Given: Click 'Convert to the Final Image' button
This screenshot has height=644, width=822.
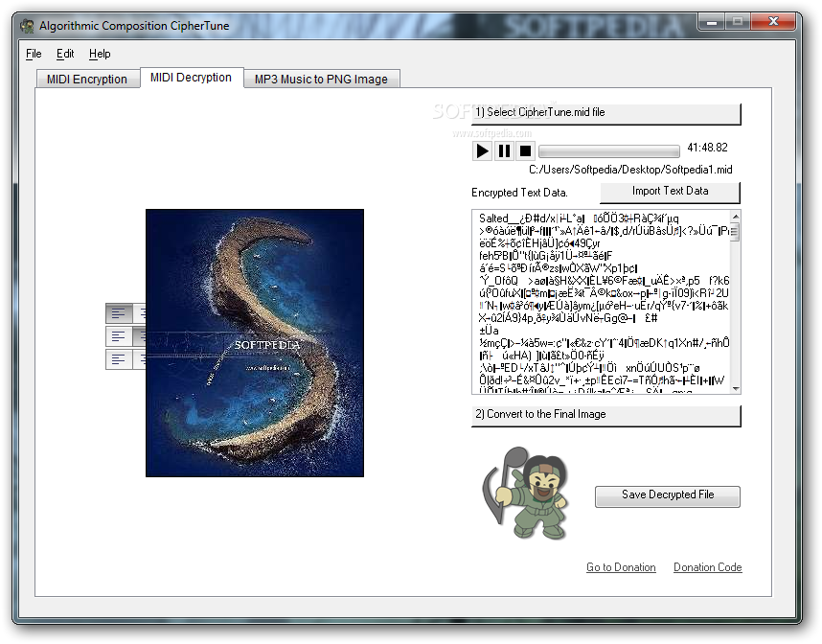Looking at the screenshot, I should (x=606, y=415).
